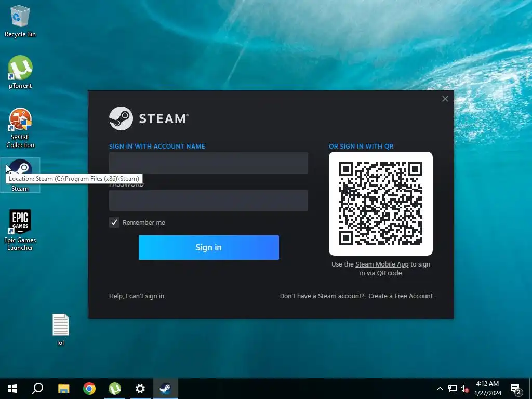The image size is (532, 399).
Task: Switch to µTorrent in the taskbar
Action: pos(115,389)
